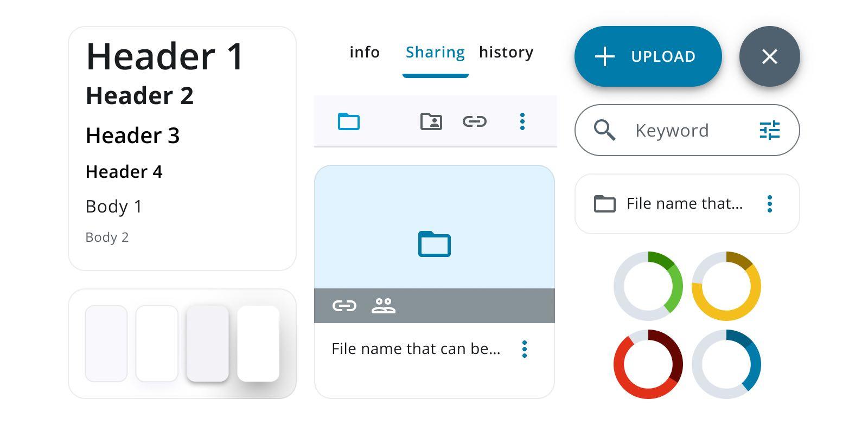Click the search magnifier icon

coord(604,131)
